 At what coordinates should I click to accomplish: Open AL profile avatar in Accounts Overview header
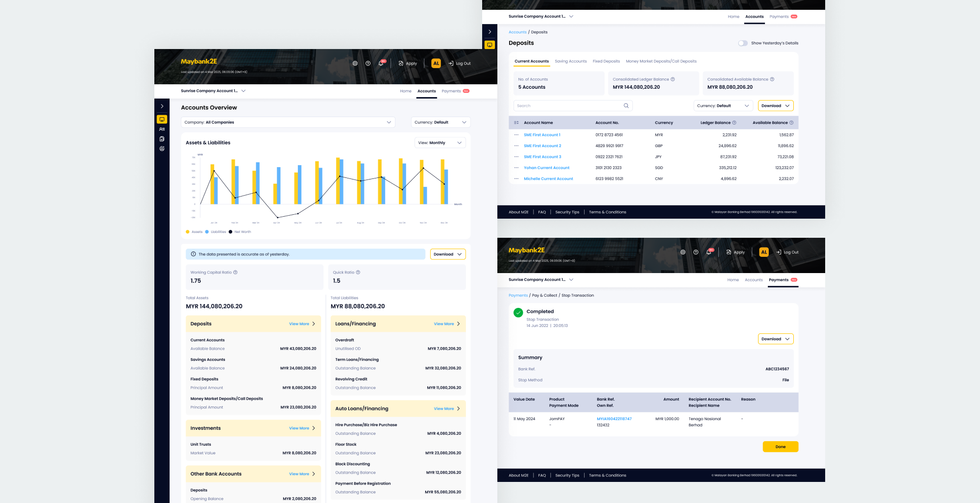tap(436, 63)
